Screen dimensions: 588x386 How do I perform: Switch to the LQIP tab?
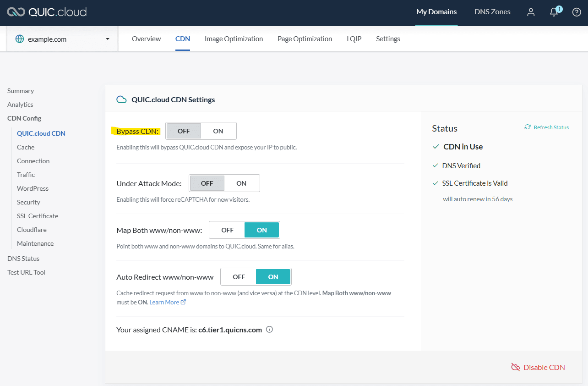(354, 39)
